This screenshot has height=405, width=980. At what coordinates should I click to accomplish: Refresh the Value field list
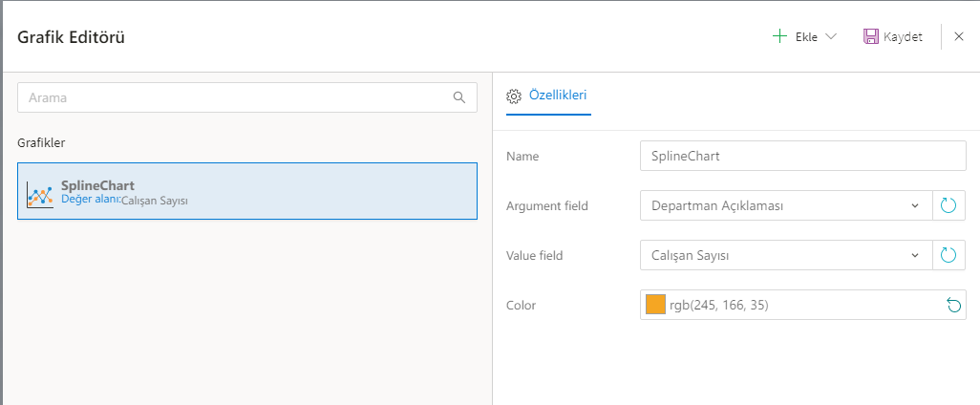tap(948, 255)
